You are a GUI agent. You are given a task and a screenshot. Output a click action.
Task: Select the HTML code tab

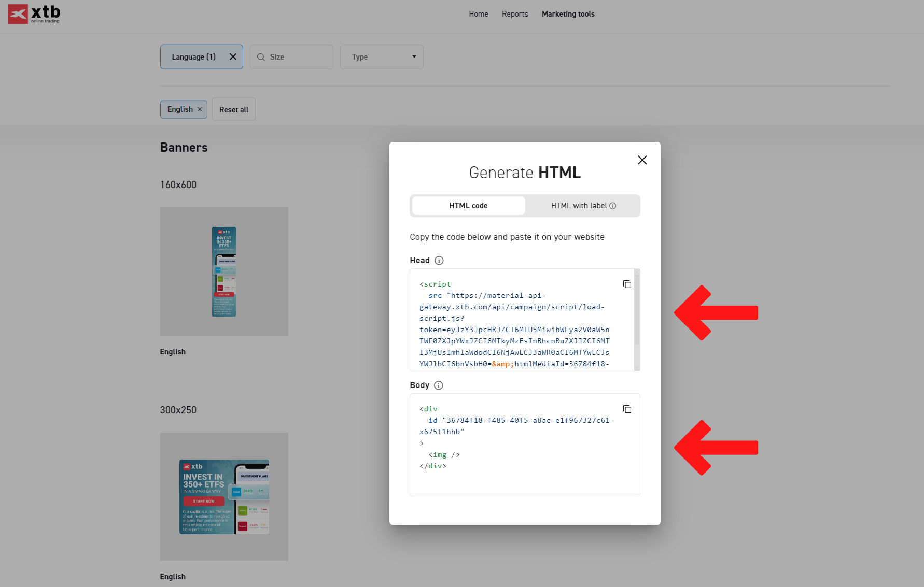click(x=468, y=206)
